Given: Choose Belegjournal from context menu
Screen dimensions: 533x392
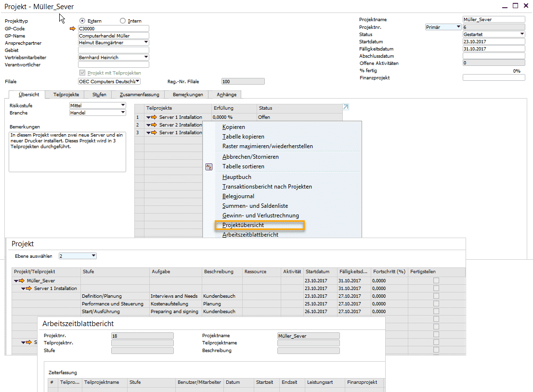Looking at the screenshot, I should click(238, 196).
